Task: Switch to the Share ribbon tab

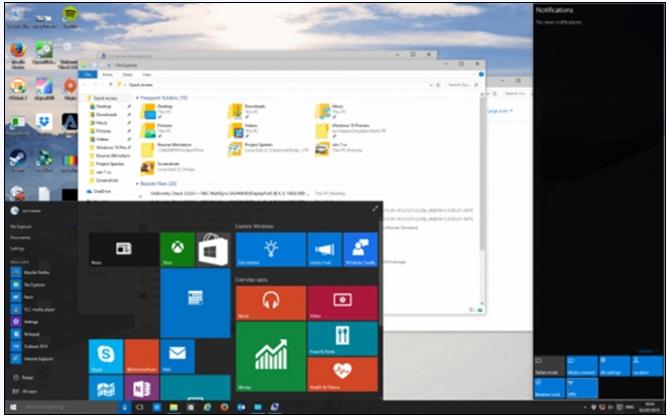Action: [x=127, y=74]
